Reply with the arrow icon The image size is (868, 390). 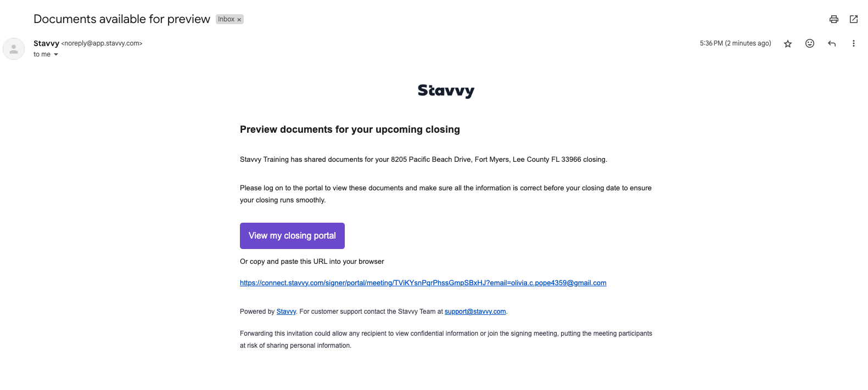click(x=832, y=43)
